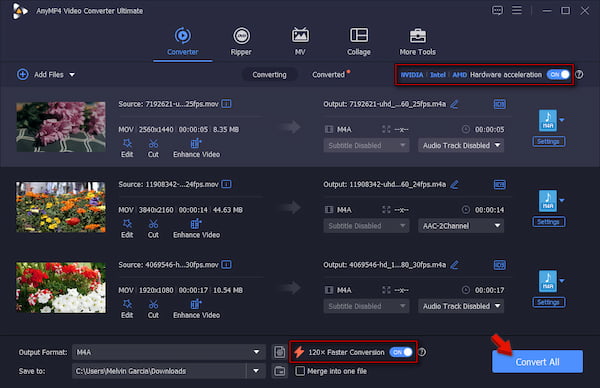This screenshot has height=388, width=600.
Task: Open metadata editor for 11908342 output
Action: click(x=499, y=184)
